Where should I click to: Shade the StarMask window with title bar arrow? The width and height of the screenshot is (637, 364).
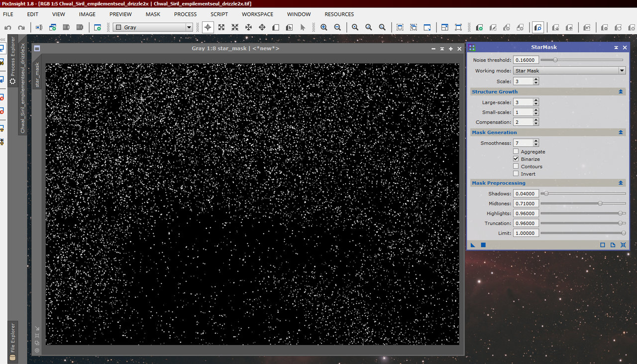616,47
